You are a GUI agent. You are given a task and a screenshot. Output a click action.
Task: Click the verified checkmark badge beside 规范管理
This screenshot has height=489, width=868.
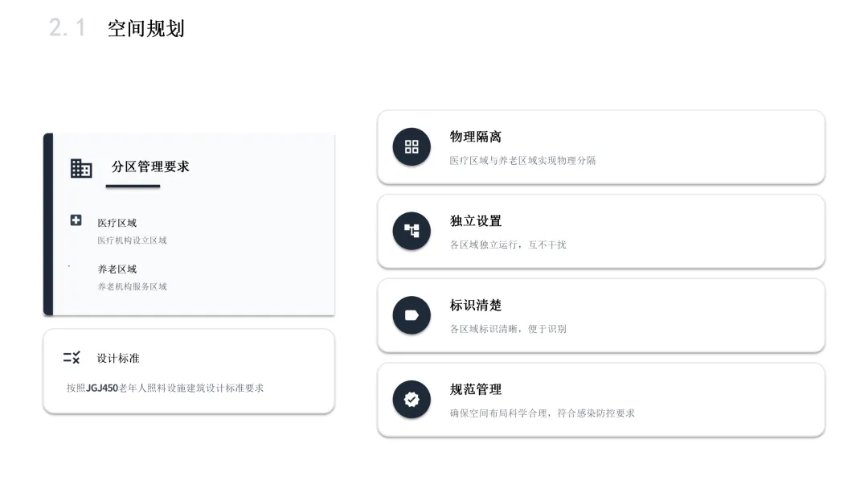point(411,399)
